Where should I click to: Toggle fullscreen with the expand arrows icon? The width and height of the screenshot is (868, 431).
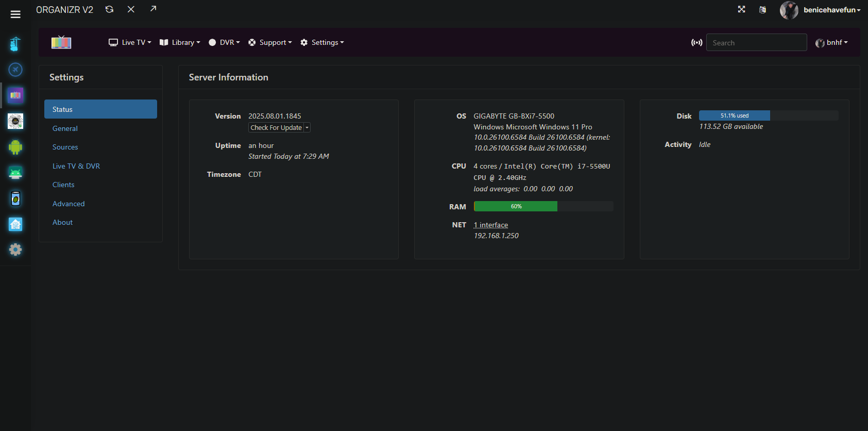click(741, 9)
